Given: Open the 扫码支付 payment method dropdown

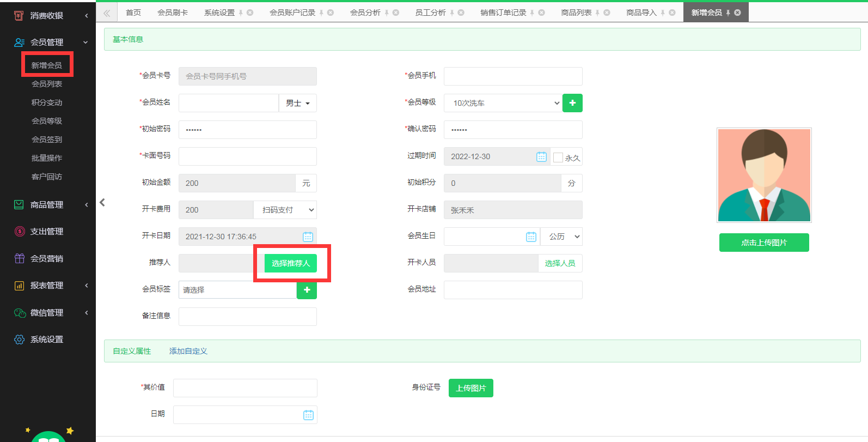Looking at the screenshot, I should click(x=285, y=210).
